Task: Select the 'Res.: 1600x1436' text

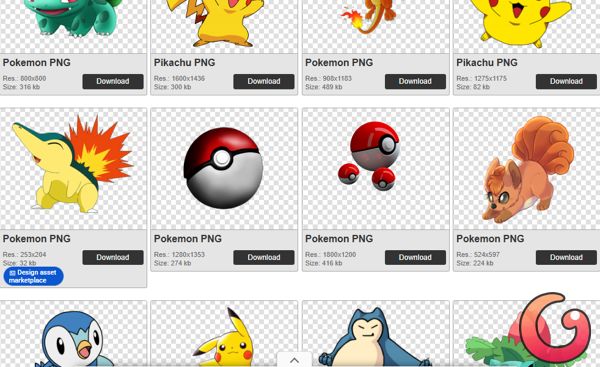Action: (x=179, y=78)
